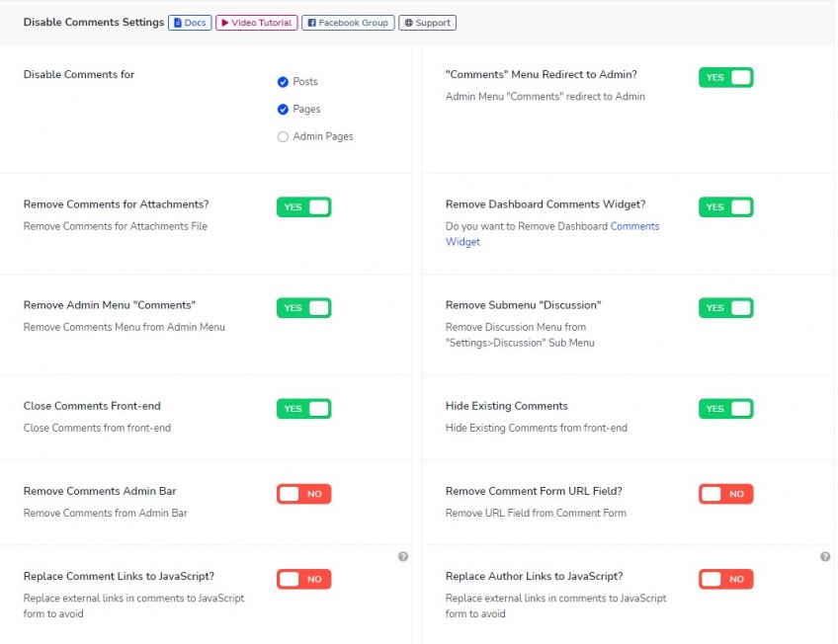Enable Remove Comments Admin Bar toggle
The image size is (838, 644).
303,494
